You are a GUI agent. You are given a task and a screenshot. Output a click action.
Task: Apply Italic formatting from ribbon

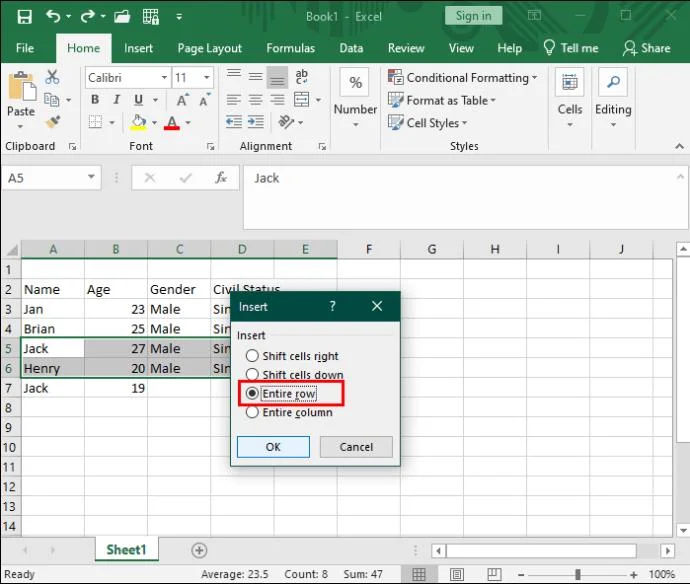117,100
